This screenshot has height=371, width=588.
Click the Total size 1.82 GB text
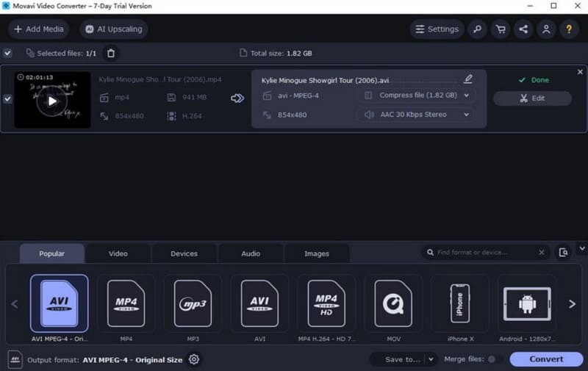click(281, 53)
